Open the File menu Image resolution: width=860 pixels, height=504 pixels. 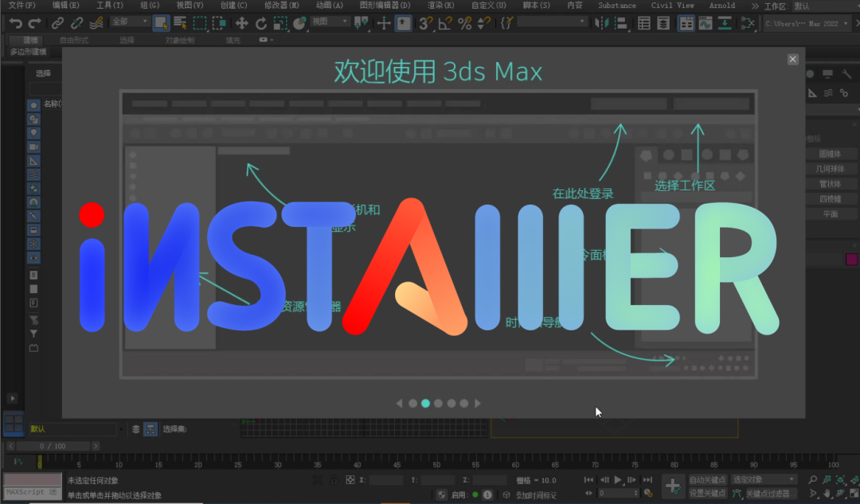[x=22, y=6]
